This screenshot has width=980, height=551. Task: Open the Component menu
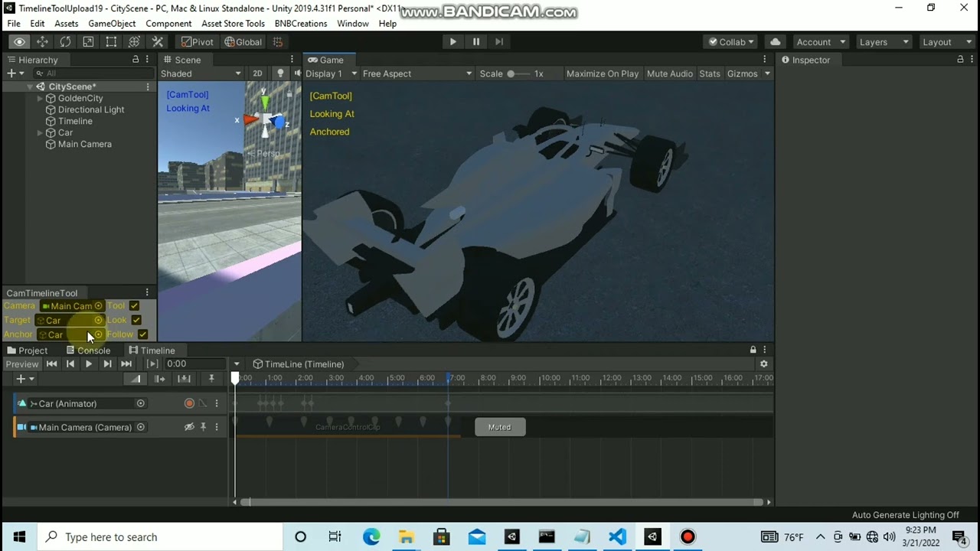coord(168,24)
